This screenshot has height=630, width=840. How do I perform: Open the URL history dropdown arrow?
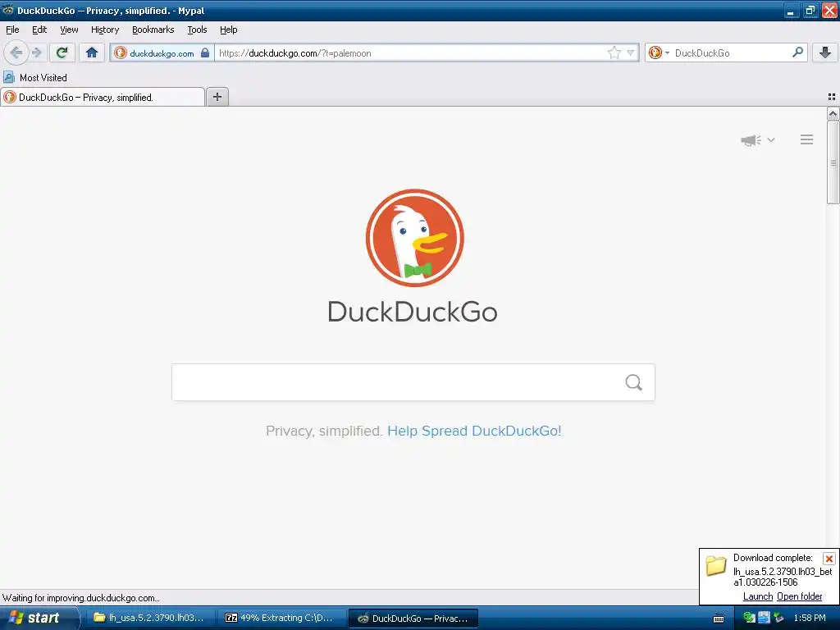click(x=631, y=52)
